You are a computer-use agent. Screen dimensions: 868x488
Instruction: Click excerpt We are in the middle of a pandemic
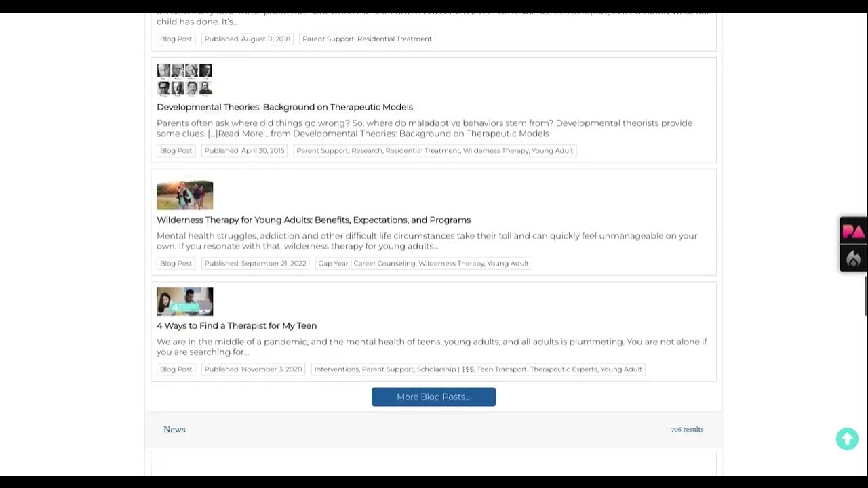(x=432, y=346)
